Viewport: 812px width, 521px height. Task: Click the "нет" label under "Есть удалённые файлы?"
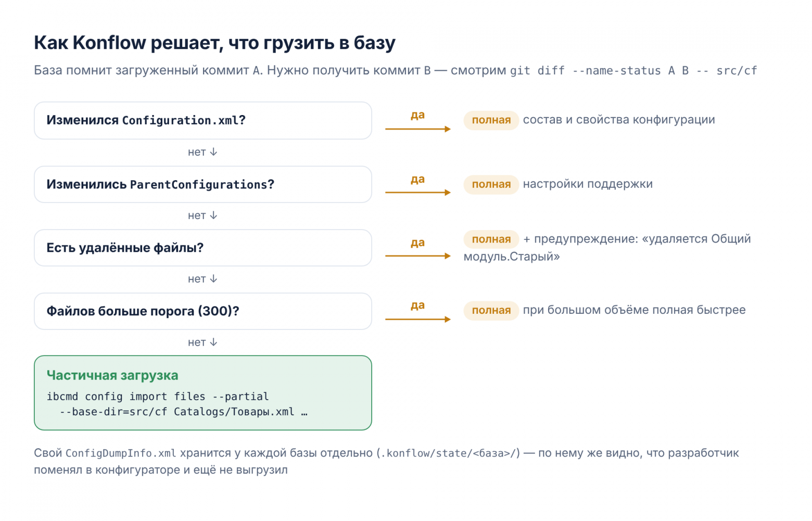pos(202,279)
